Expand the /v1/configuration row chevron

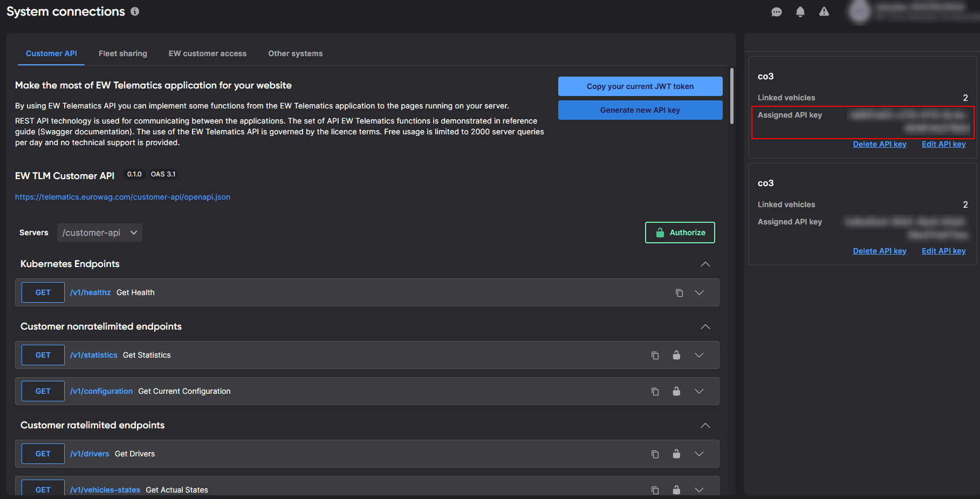pyautogui.click(x=700, y=391)
